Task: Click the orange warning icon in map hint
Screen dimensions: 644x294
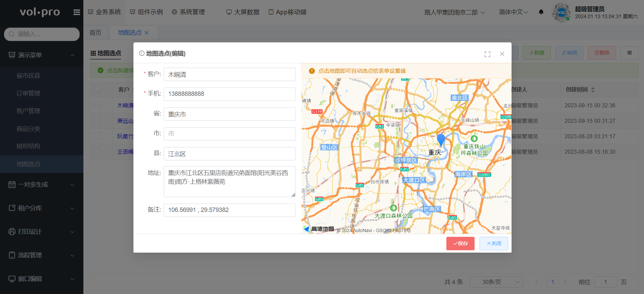Action: (x=312, y=71)
